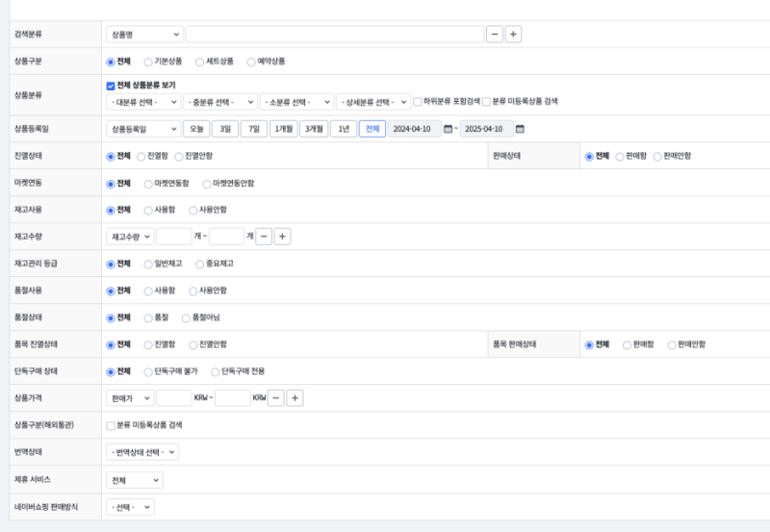Open the start date calendar icon
Image resolution: width=770 pixels, height=532 pixels.
[448, 129]
